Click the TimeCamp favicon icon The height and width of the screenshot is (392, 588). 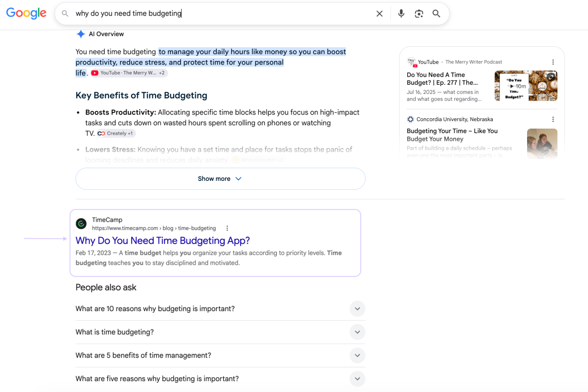tap(81, 224)
